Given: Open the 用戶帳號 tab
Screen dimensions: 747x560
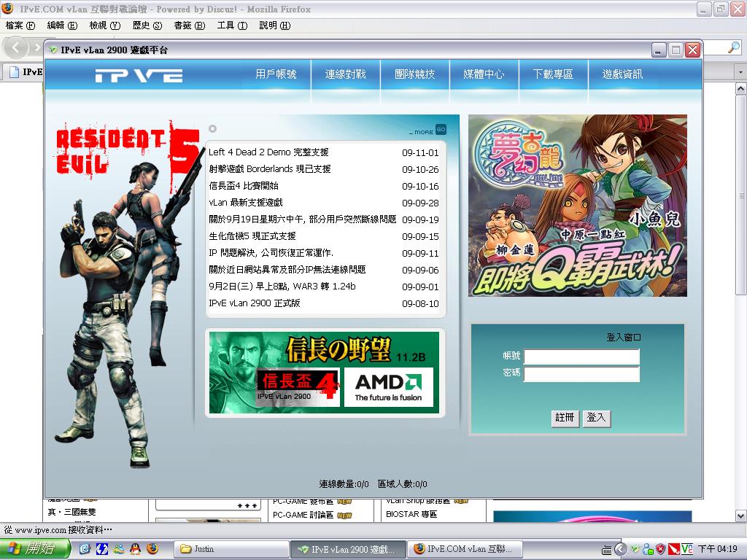Looking at the screenshot, I should pyautogui.click(x=276, y=74).
